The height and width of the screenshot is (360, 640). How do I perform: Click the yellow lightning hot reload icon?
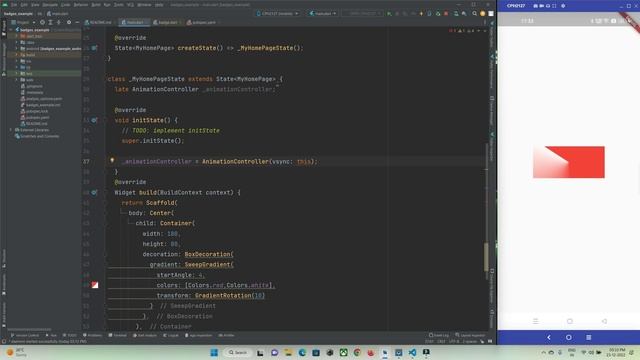pyautogui.click(x=421, y=13)
